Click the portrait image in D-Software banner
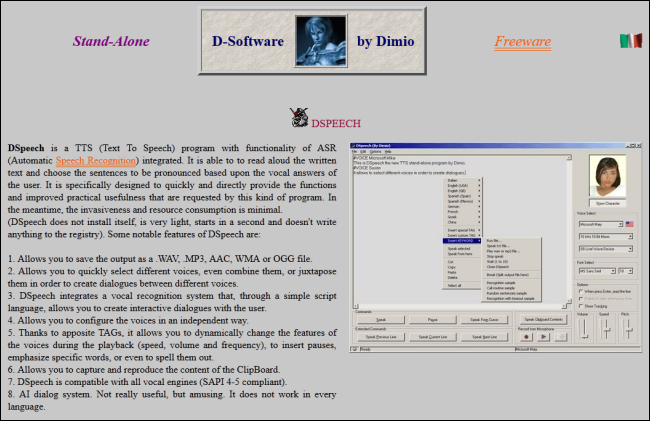The height and width of the screenshot is (421, 650). (x=321, y=41)
